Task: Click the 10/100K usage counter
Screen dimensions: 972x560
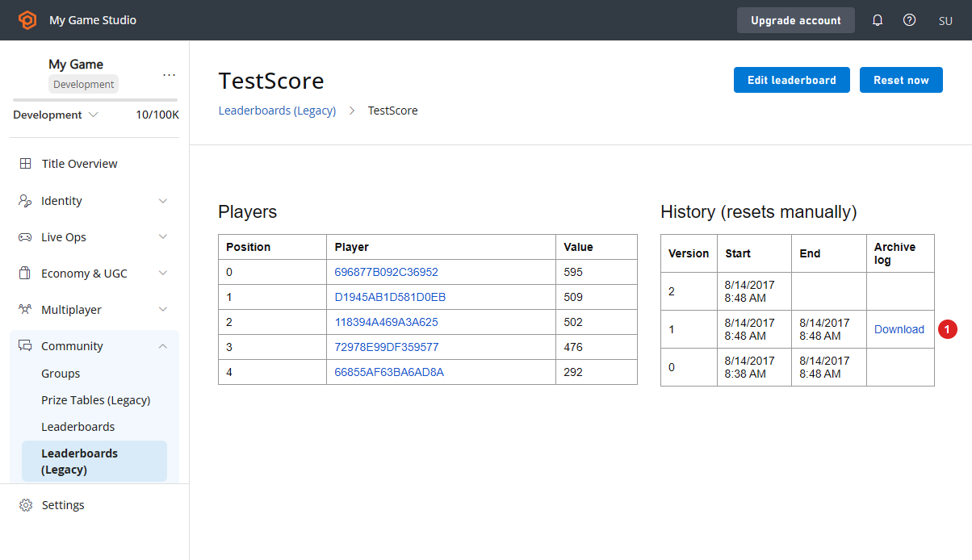Action: [157, 115]
